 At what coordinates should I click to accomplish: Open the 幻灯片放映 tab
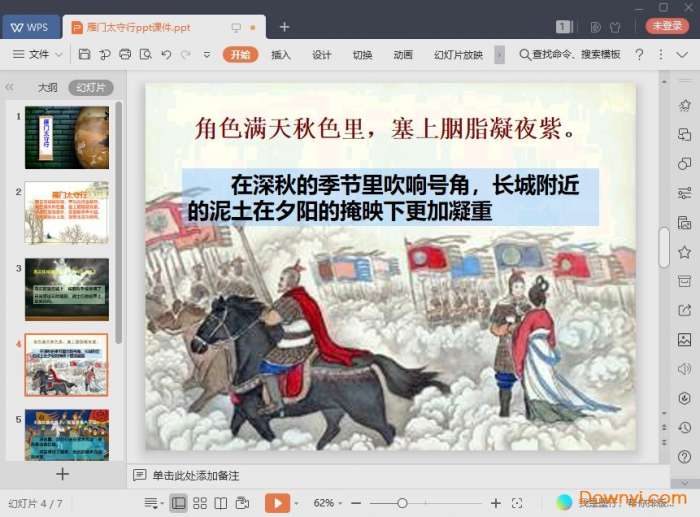pos(458,54)
